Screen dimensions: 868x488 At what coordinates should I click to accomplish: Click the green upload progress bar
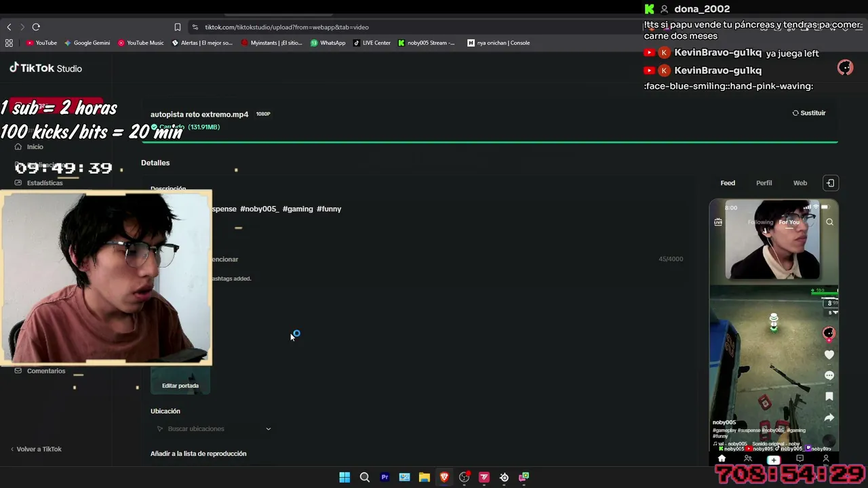tap(490, 142)
